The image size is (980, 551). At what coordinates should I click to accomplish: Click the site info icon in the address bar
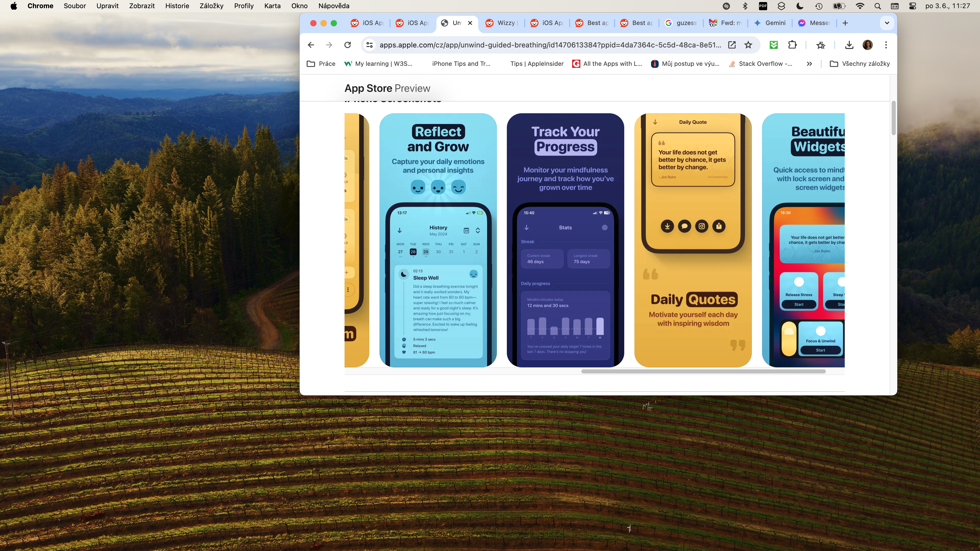point(369,45)
